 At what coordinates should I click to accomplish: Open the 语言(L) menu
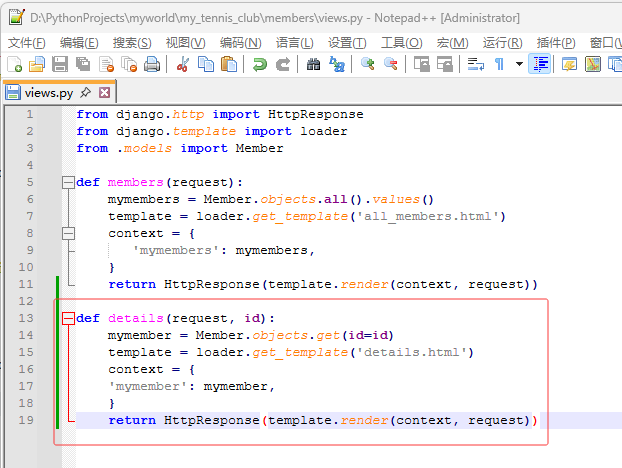(x=294, y=42)
